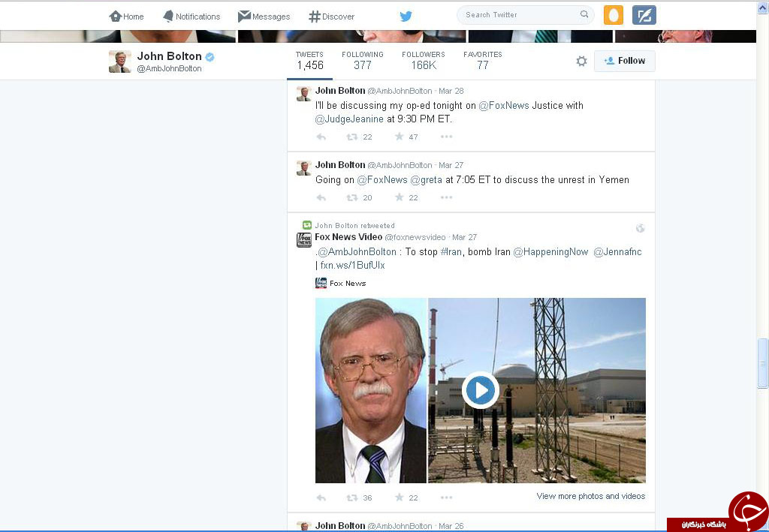Click the scrollbar up arrow
Screen dimensions: 769x532
tap(763, 8)
